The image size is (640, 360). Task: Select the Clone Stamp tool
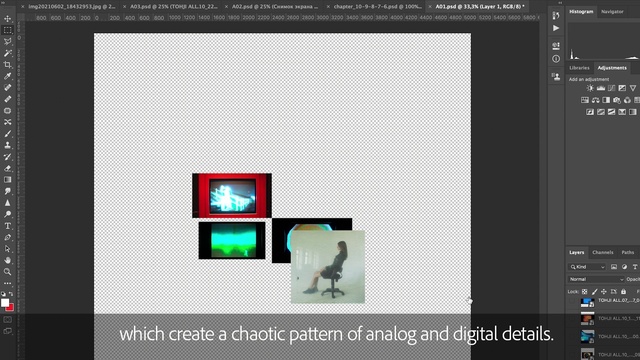pos(7,145)
